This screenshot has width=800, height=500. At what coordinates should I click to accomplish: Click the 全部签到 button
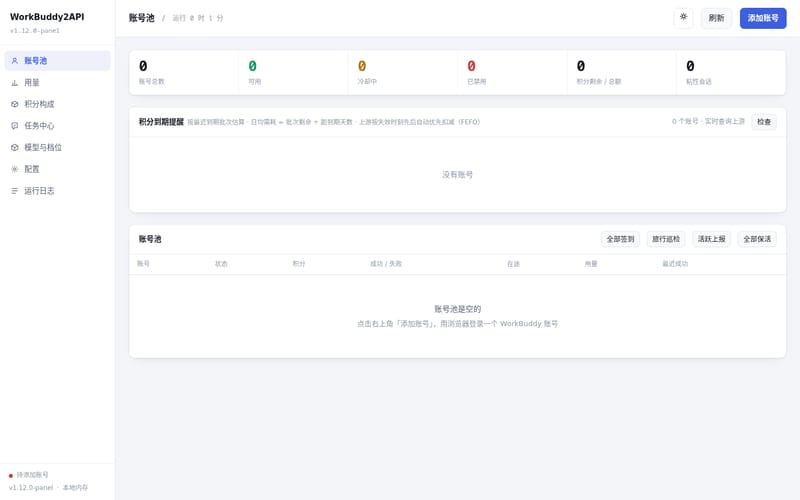[x=620, y=239]
